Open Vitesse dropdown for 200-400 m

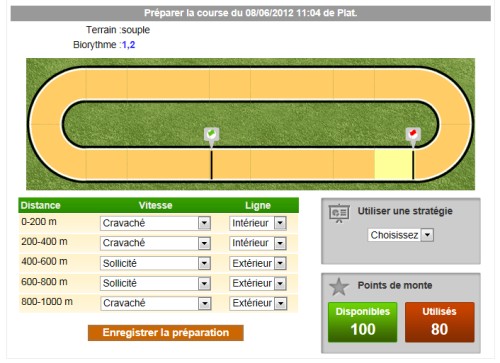click(x=155, y=243)
